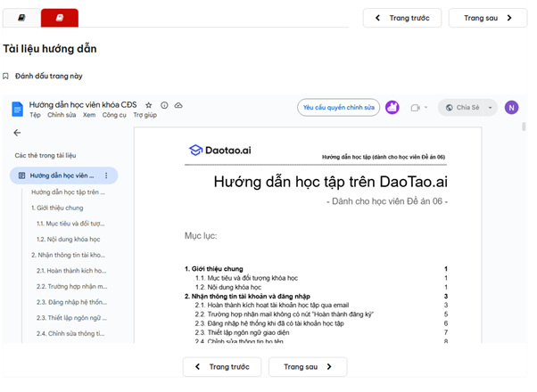Click the Các thẻ trong tài liệu label
Viewport: 537px width, 392px height.
pyautogui.click(x=45, y=156)
